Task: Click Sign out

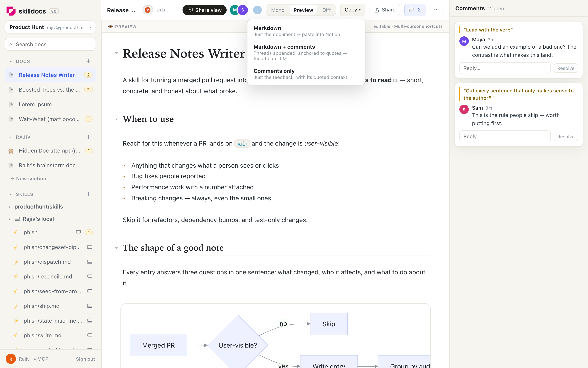Action: (85, 359)
